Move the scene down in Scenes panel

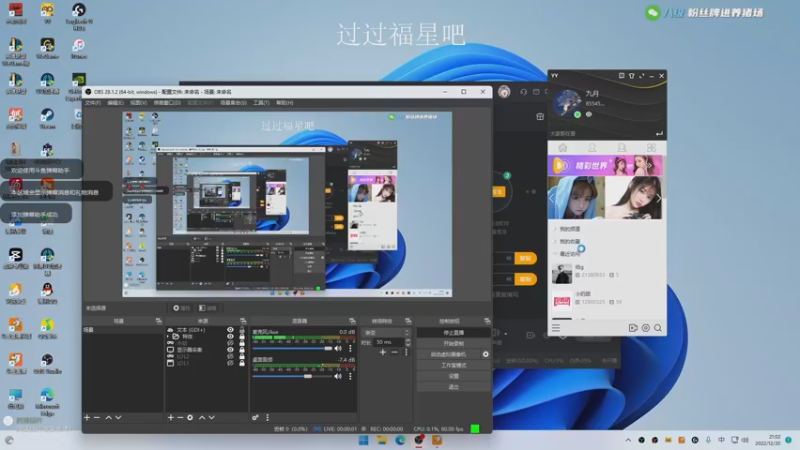point(118,417)
